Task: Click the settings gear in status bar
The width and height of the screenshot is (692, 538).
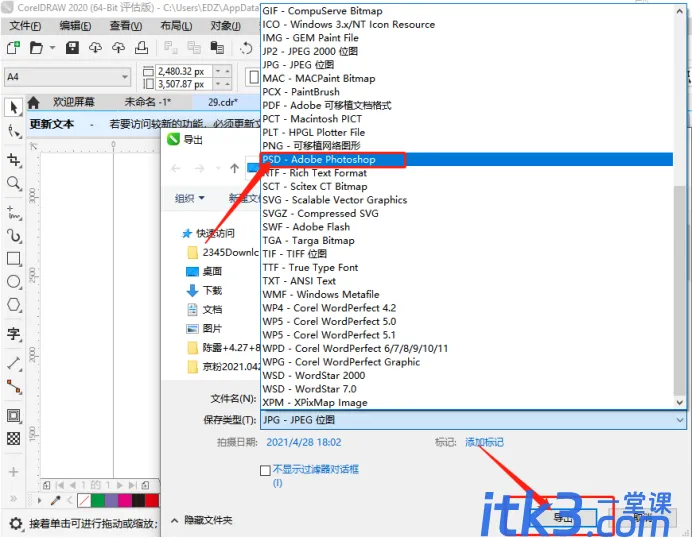Action: click(x=16, y=524)
